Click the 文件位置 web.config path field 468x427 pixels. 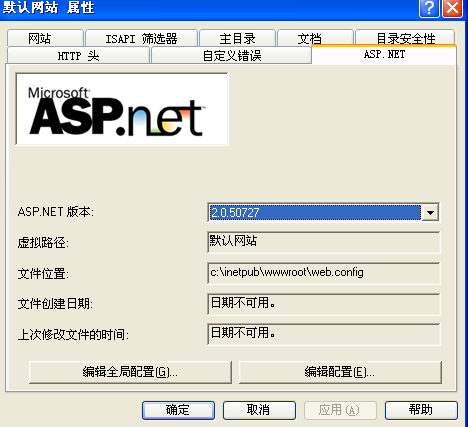click(324, 273)
